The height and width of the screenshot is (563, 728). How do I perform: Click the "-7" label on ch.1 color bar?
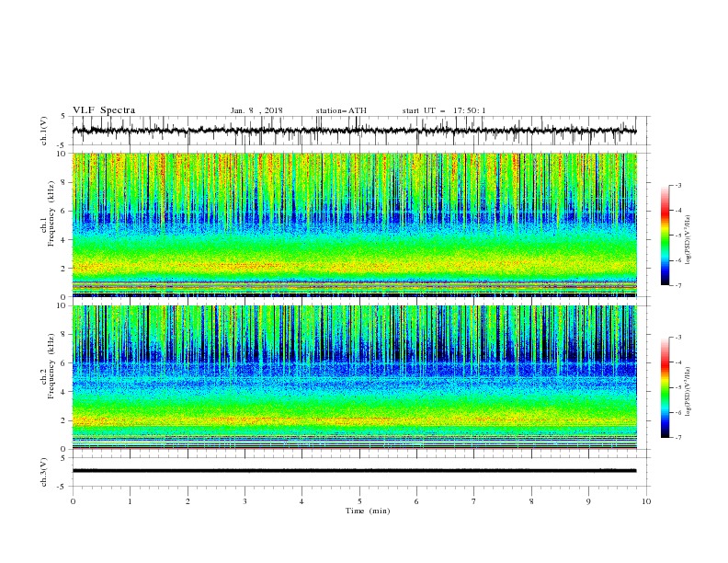677,285
